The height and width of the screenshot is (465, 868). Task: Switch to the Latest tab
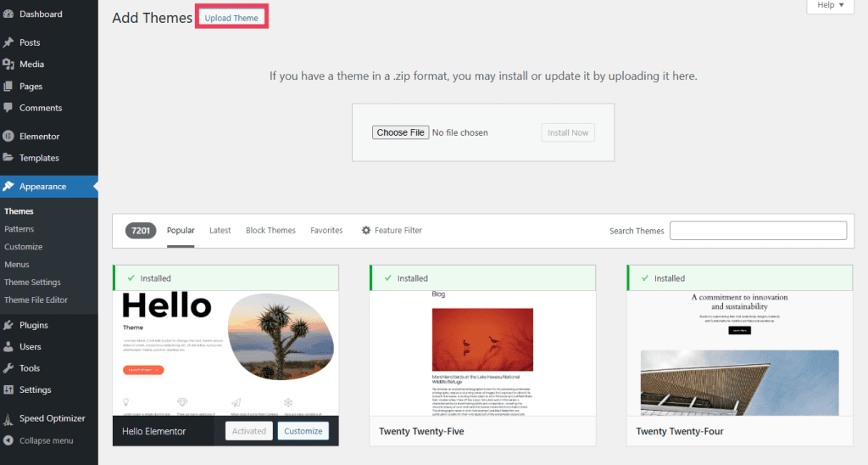pos(220,230)
